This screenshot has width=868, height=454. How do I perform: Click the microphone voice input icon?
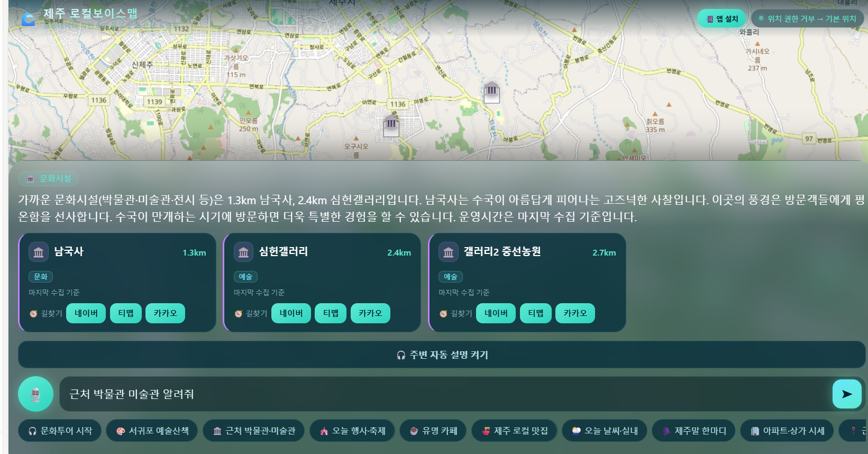(x=35, y=394)
